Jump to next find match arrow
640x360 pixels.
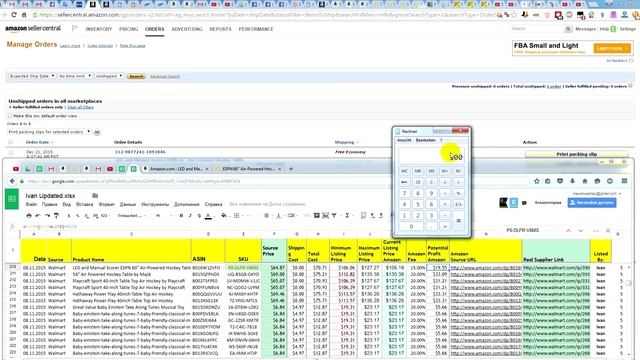[580, 231]
